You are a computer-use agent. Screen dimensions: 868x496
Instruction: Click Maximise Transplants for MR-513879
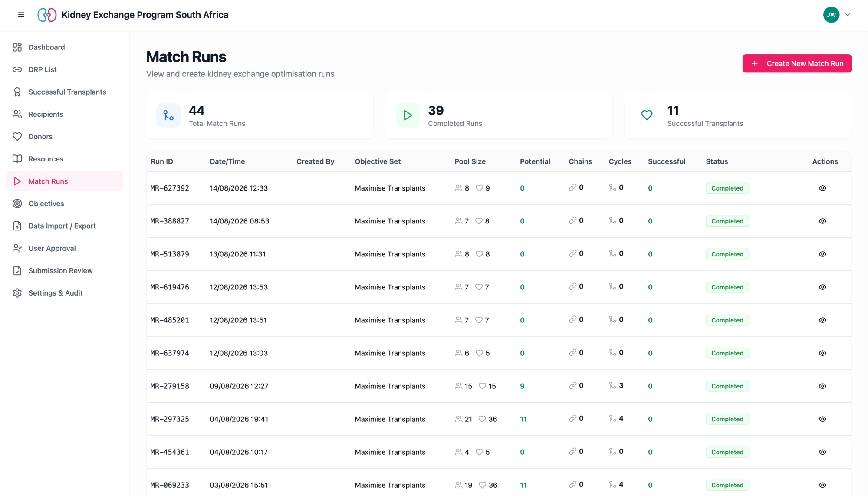point(390,254)
